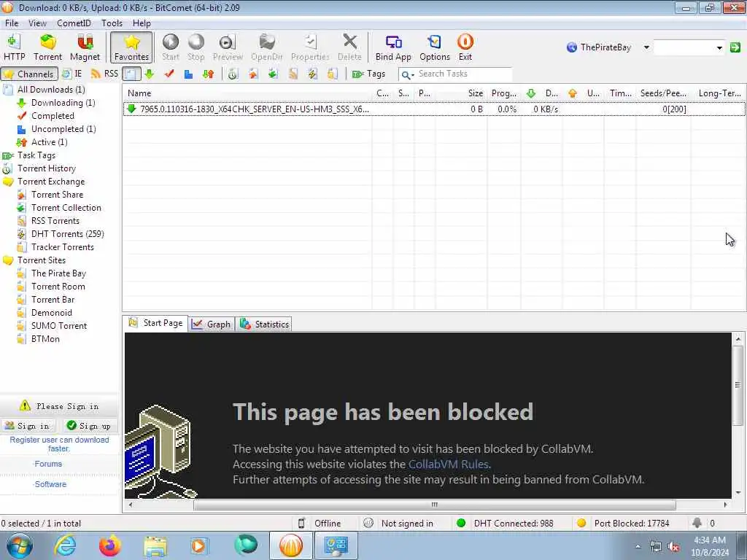Open the Tools menu
Screen dimensions: 747x560
(x=112, y=23)
